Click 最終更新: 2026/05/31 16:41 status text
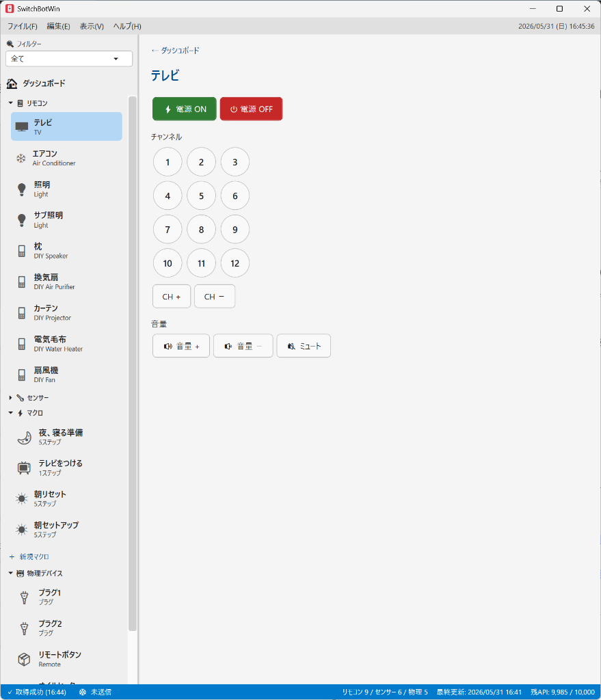Viewport: 601px width, 700px height. pos(479,692)
